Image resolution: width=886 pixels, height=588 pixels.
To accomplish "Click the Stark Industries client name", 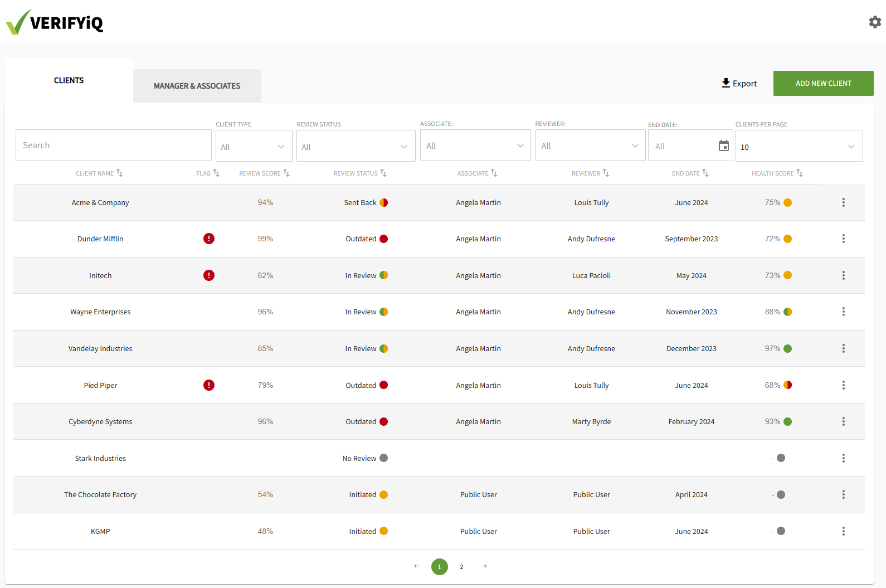I will [x=100, y=458].
